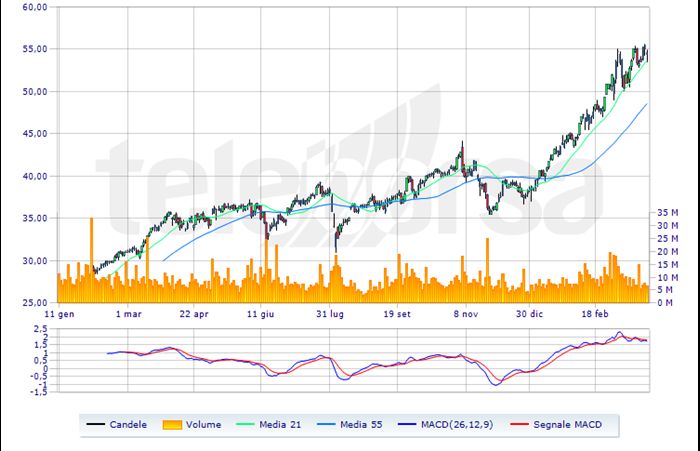The height and width of the screenshot is (451, 700).
Task: Click the Candele black line legend marker
Action: coord(97,424)
